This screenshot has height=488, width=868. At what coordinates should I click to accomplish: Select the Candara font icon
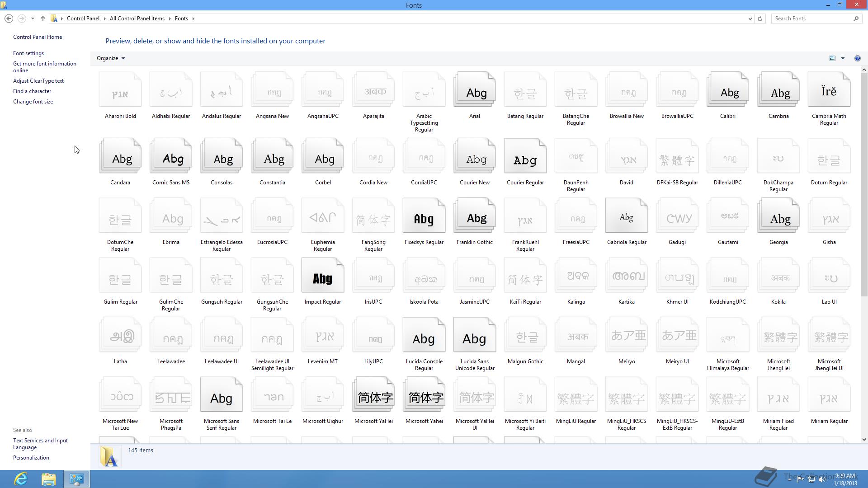coord(120,156)
